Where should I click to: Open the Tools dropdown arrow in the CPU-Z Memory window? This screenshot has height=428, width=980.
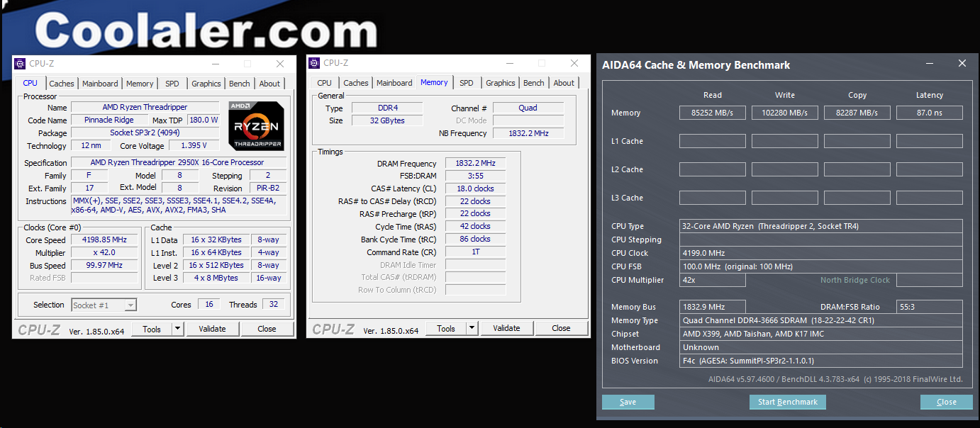tap(472, 328)
